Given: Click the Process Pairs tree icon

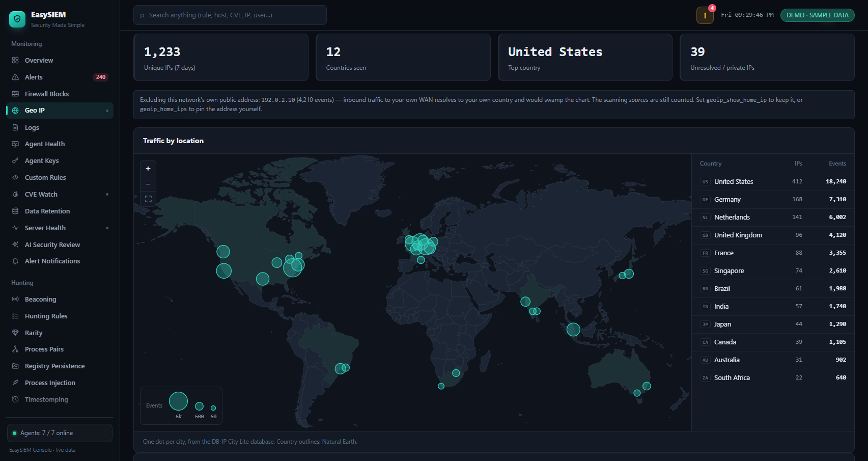Looking at the screenshot, I should tap(15, 349).
